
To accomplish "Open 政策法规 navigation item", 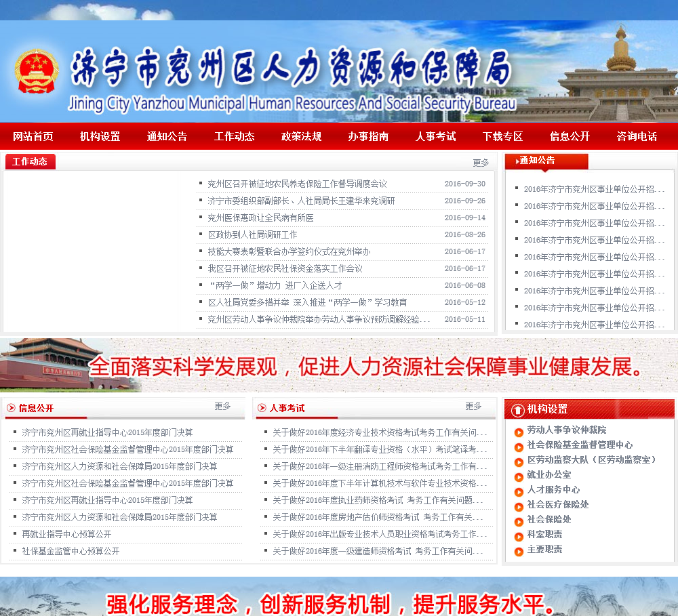I will 302,137.
